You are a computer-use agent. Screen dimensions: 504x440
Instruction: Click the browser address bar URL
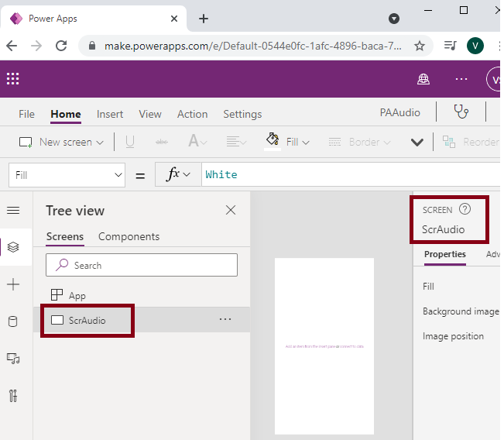[252, 46]
